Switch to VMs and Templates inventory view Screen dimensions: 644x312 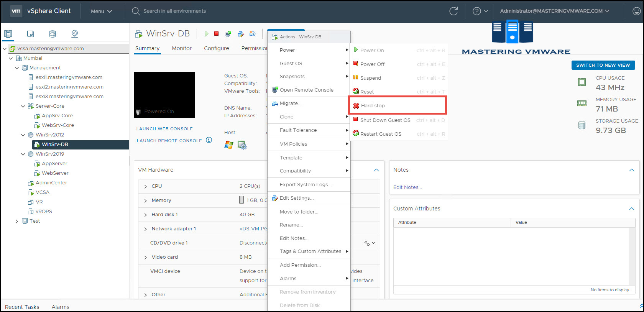(30, 34)
